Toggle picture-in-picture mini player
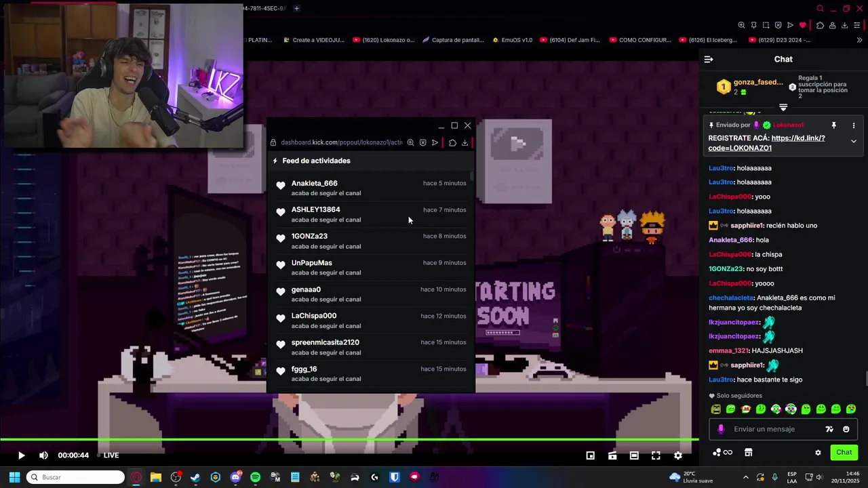868x488 pixels. (x=591, y=455)
